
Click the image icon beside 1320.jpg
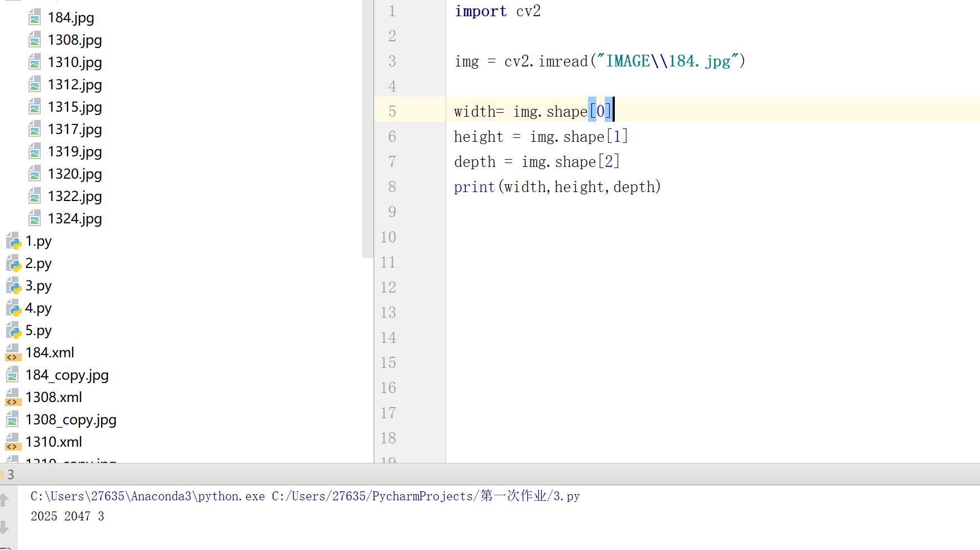tap(34, 174)
